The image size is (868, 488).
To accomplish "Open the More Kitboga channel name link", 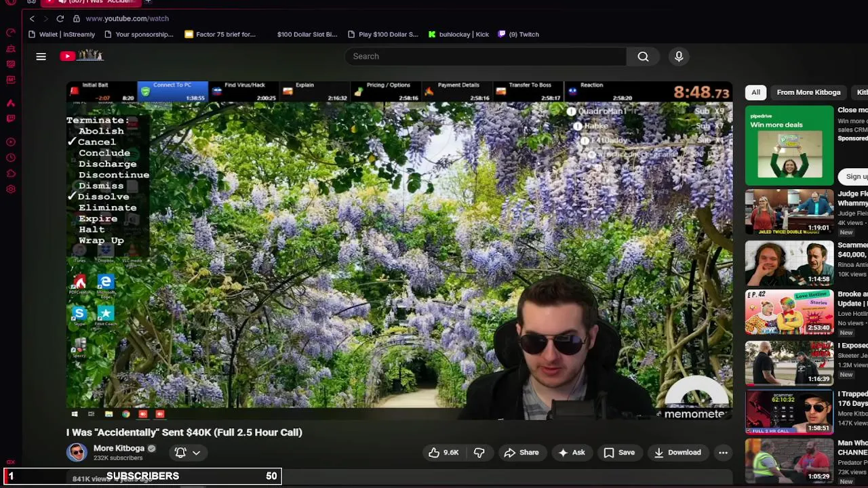I will pos(119,448).
